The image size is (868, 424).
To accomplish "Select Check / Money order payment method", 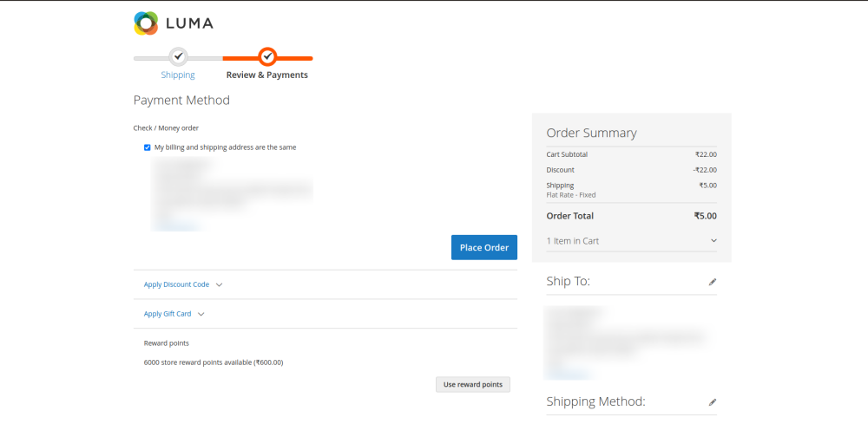I will pos(166,128).
